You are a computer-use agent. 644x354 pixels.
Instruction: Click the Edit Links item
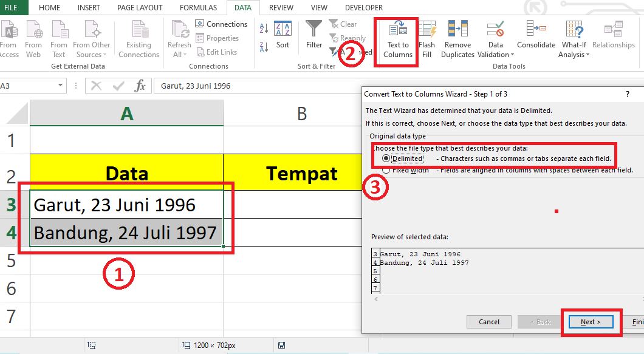tap(216, 52)
